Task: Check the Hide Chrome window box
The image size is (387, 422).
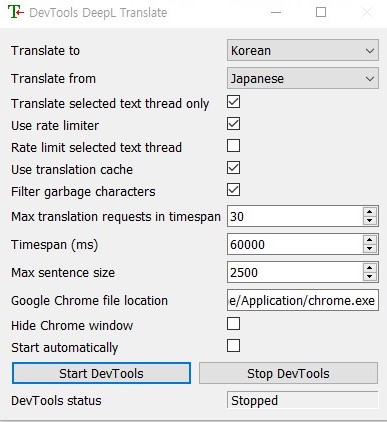Action: tap(233, 324)
